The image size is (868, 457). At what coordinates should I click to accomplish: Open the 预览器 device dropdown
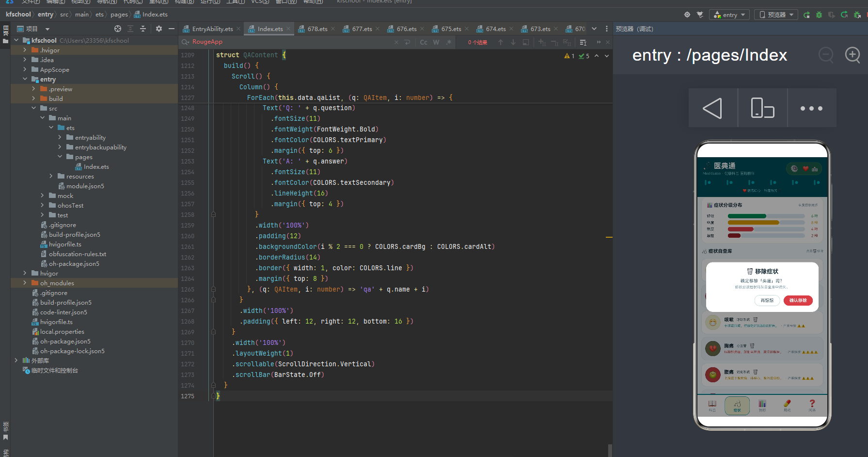776,15
